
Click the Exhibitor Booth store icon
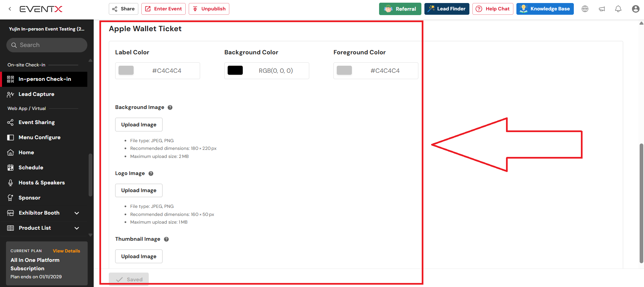click(10, 213)
